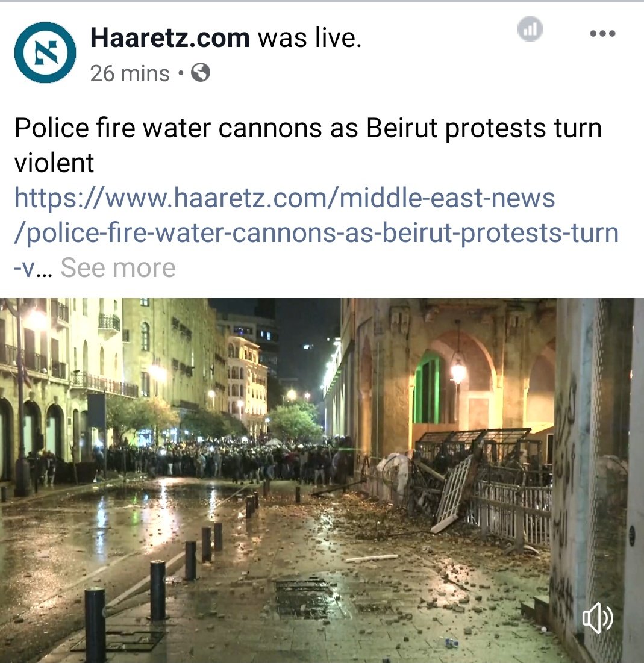
Task: Click the word violent in caption
Action: pos(54,163)
